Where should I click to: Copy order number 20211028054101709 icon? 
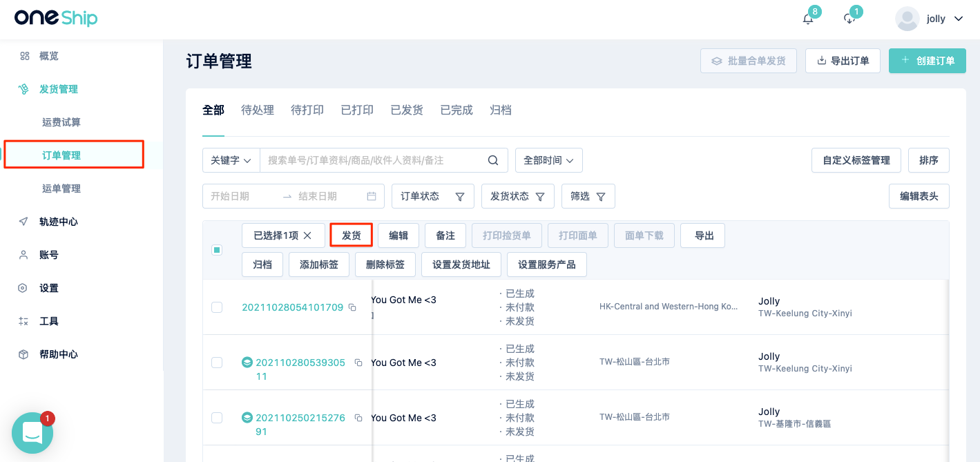pyautogui.click(x=352, y=307)
